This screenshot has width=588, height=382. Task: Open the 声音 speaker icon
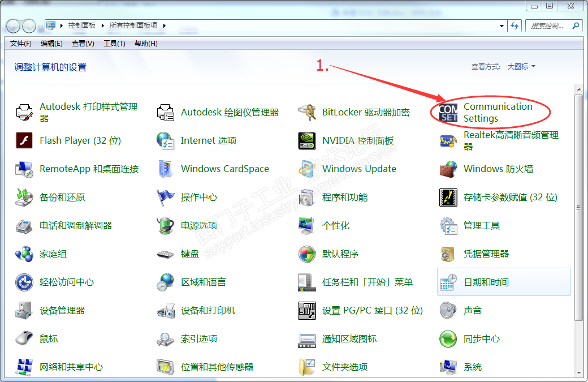tap(448, 311)
